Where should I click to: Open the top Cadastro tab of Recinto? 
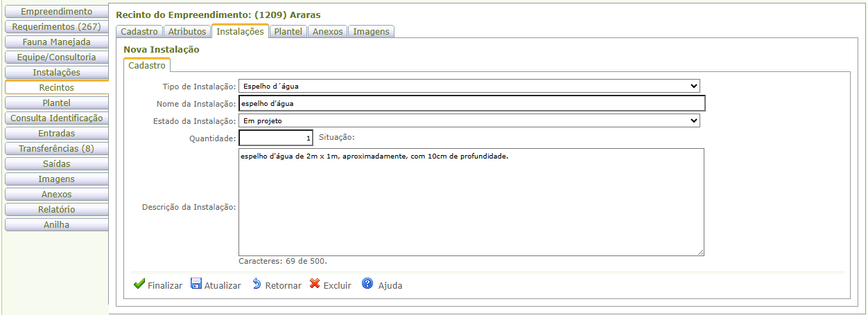[139, 31]
